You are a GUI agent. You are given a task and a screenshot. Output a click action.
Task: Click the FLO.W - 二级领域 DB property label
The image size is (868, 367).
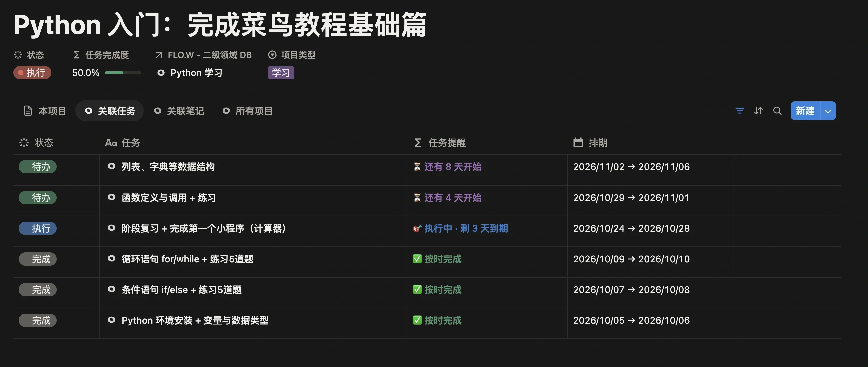coord(210,55)
